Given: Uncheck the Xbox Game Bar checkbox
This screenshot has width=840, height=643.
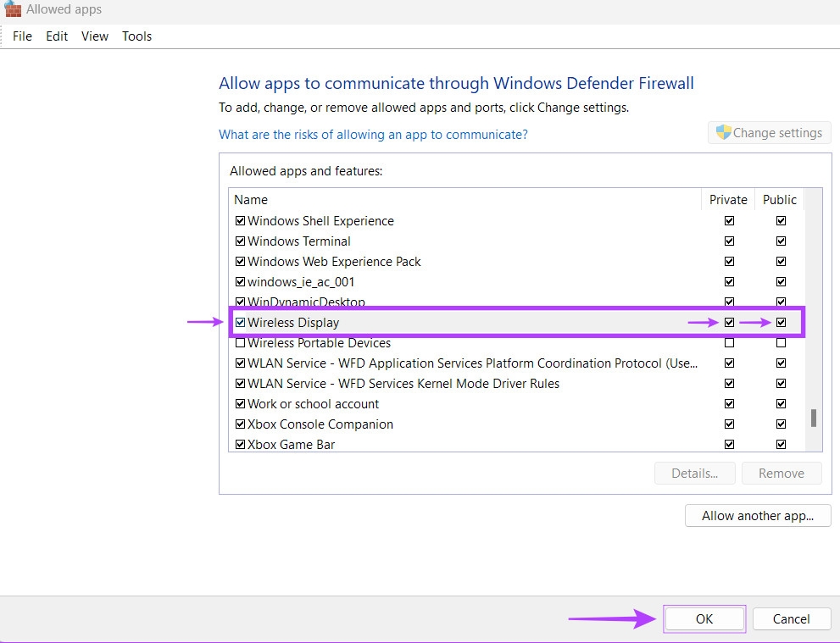Looking at the screenshot, I should (x=241, y=445).
